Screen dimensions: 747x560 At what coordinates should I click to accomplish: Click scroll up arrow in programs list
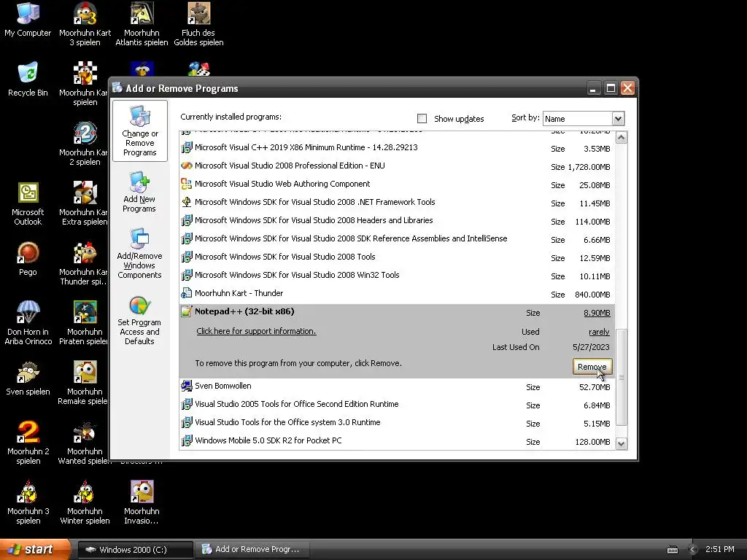pyautogui.click(x=622, y=138)
